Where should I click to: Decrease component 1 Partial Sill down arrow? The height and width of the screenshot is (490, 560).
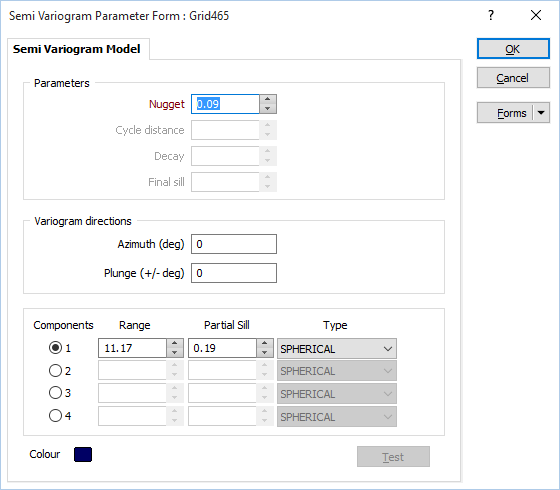(265, 352)
